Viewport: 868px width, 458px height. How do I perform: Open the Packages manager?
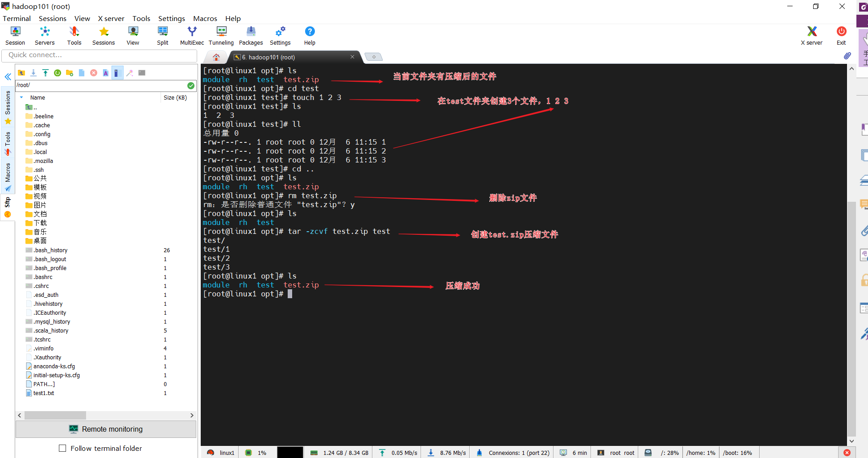click(250, 35)
